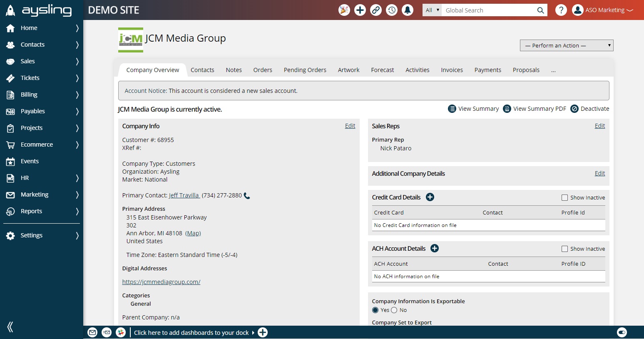Screen dimensions: 644x339
Task: Open the Perform an Action dropdown
Action: [567, 45]
